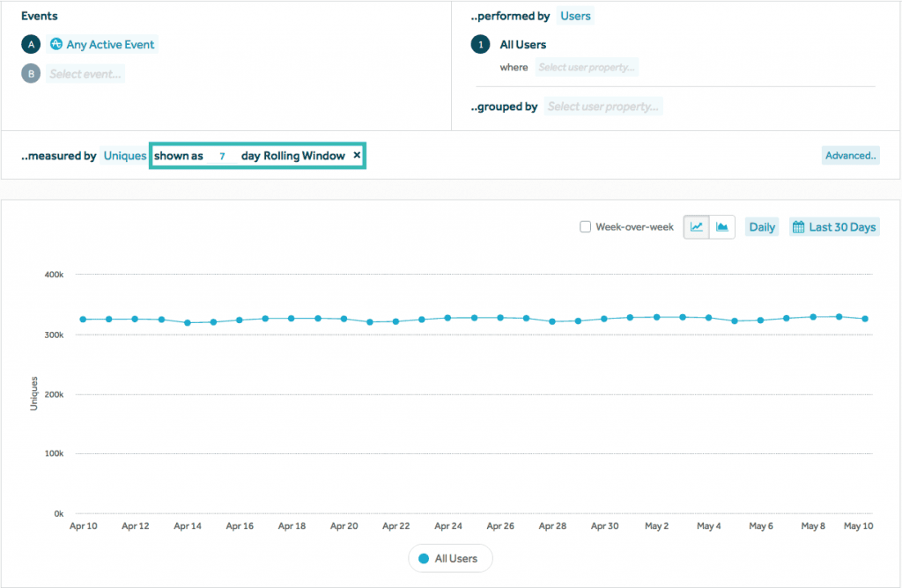Viewport: 902px width, 588px height.
Task: Open the Uniques measurement dropdown
Action: coord(124,156)
